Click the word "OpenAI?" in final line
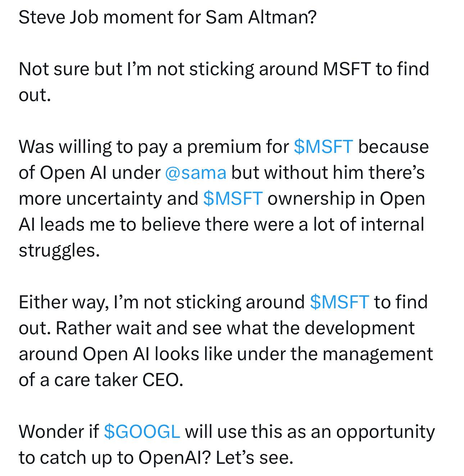Image resolution: width=464 pixels, height=476 pixels. [x=174, y=458]
